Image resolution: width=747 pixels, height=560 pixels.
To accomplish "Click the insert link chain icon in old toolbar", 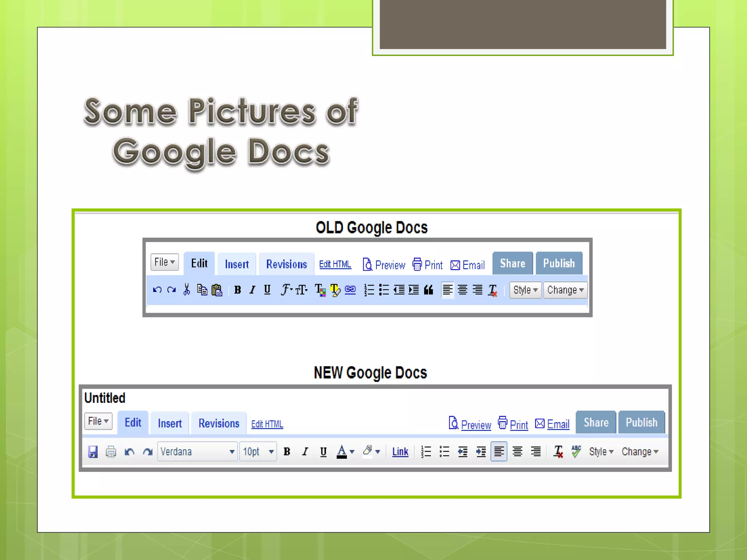I will pyautogui.click(x=350, y=290).
